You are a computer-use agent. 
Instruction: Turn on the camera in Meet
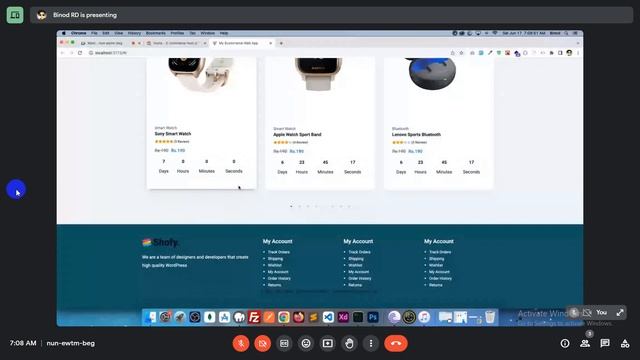click(262, 343)
